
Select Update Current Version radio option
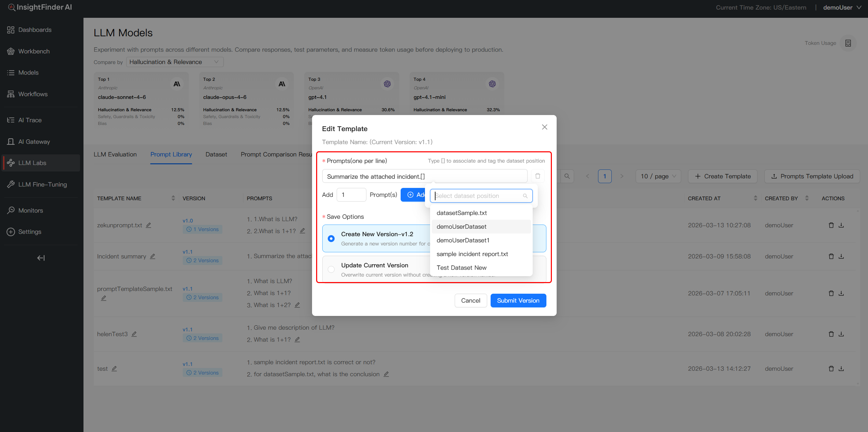331,269
